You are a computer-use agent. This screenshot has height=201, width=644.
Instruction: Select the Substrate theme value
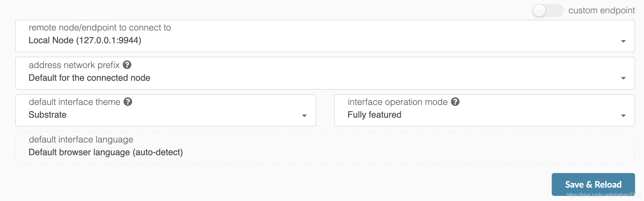[47, 115]
